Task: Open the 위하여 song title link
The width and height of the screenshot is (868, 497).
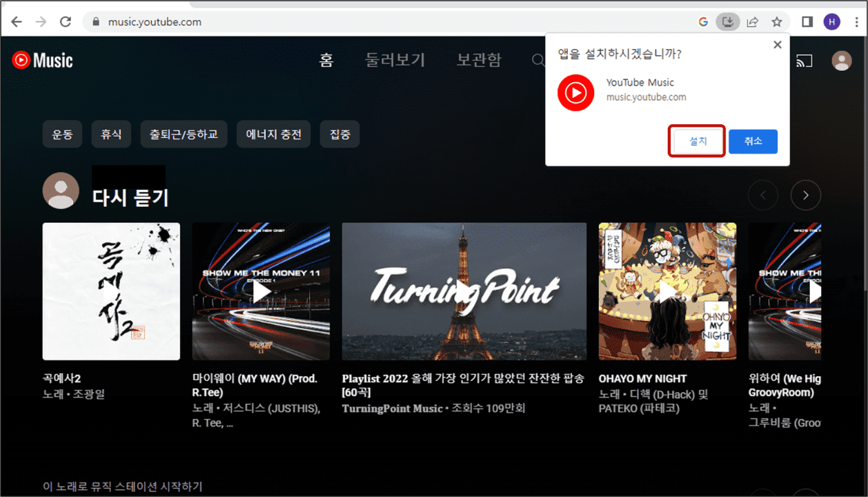Action: click(x=785, y=385)
